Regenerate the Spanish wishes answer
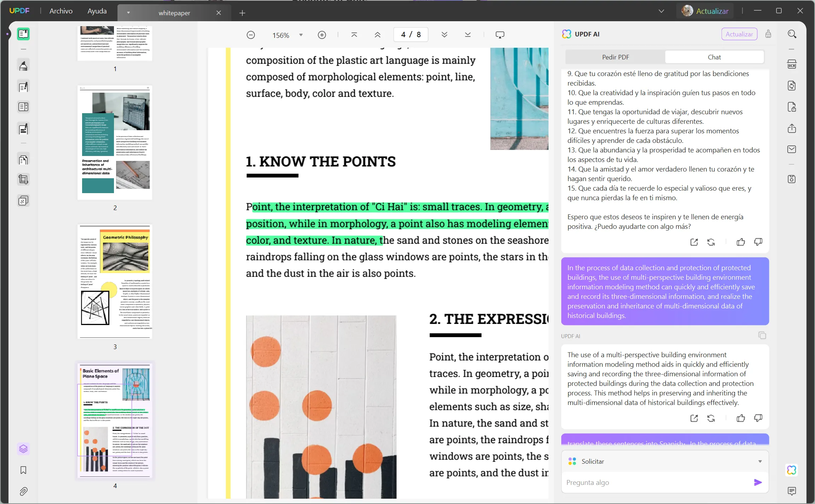This screenshot has width=815, height=504. pos(711,242)
